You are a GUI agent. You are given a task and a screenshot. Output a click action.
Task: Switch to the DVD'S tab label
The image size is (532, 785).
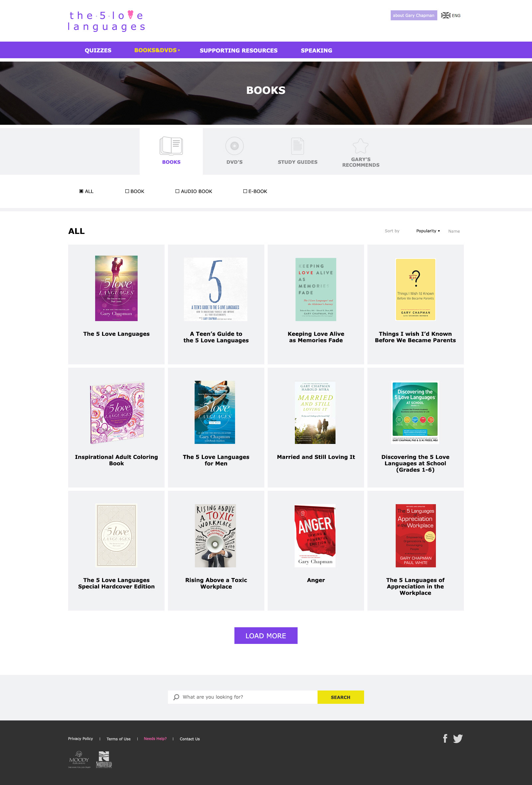click(234, 162)
